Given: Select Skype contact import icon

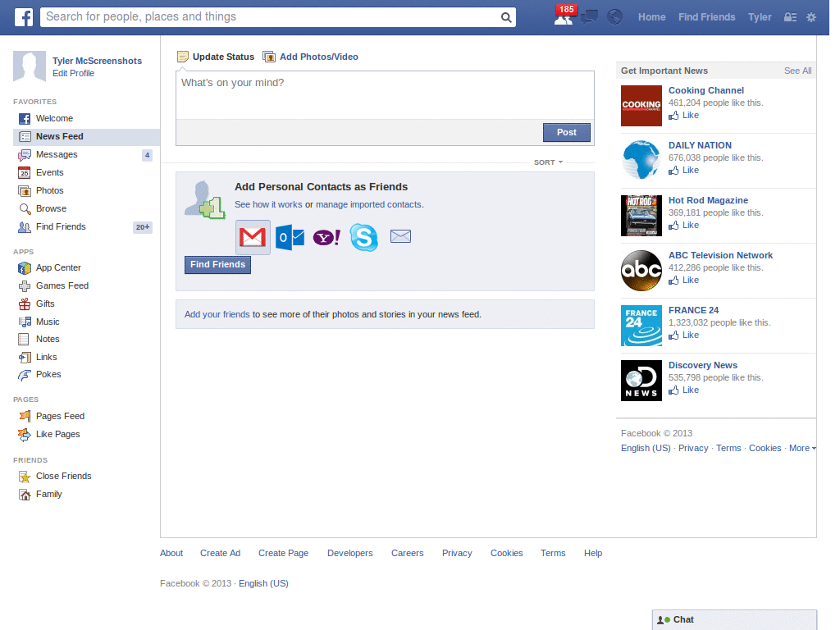Looking at the screenshot, I should click(363, 237).
